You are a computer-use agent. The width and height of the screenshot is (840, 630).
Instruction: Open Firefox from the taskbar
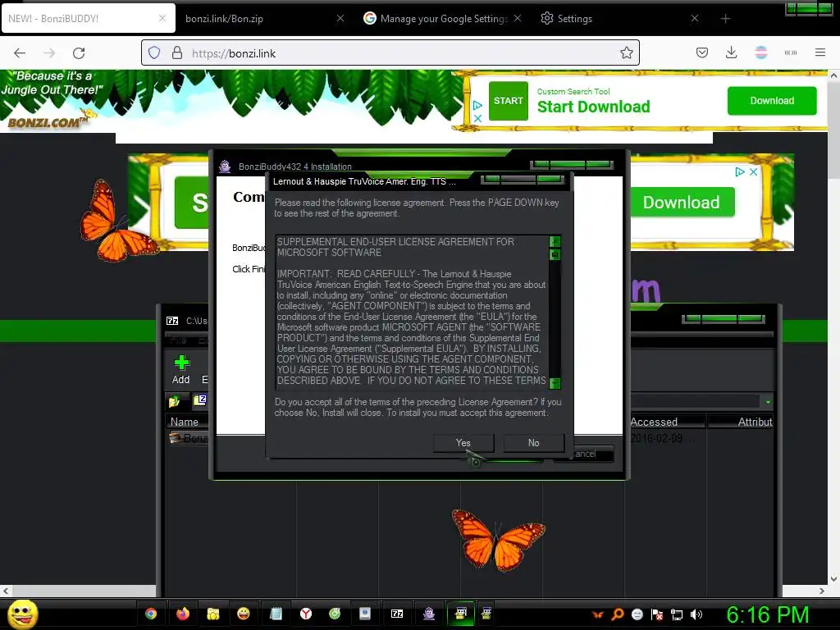[183, 614]
